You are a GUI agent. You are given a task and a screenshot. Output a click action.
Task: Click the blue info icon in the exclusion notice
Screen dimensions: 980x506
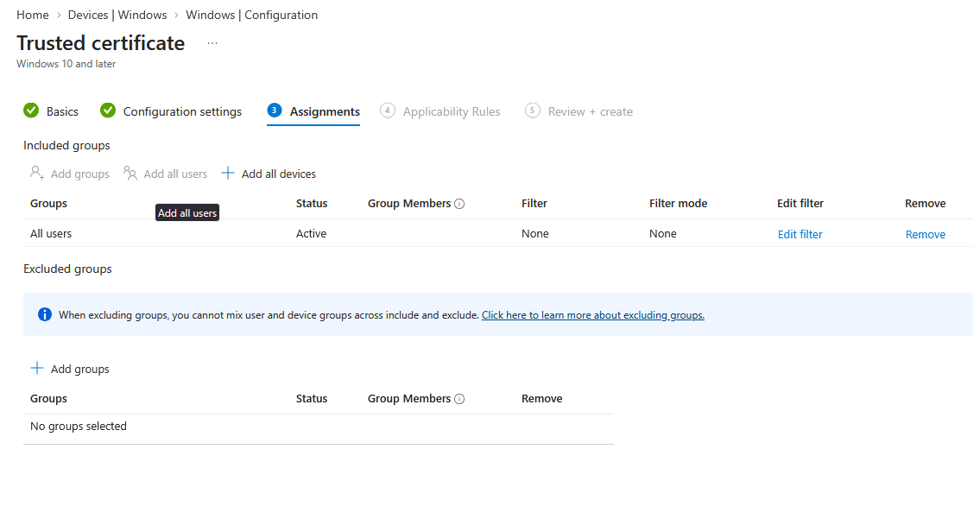pos(44,314)
